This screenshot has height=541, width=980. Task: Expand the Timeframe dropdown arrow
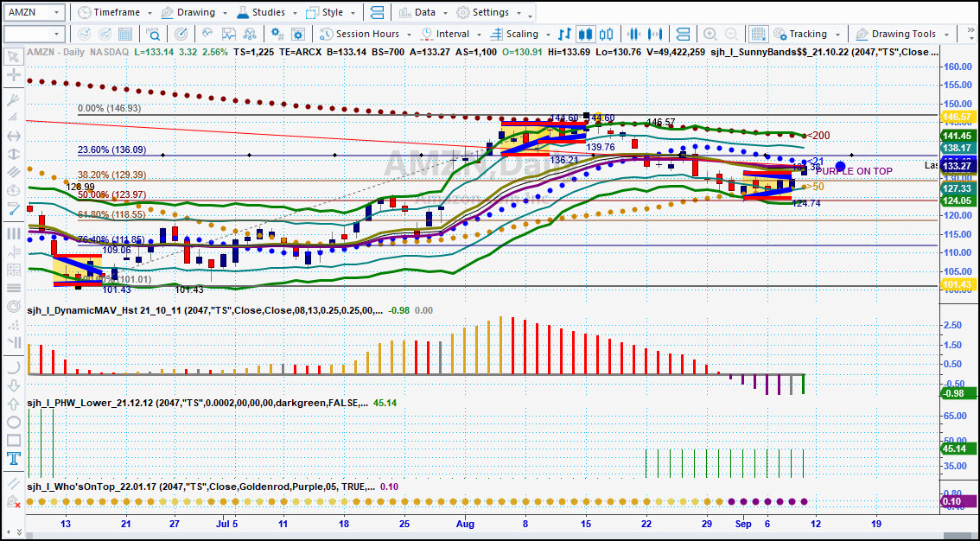(150, 13)
